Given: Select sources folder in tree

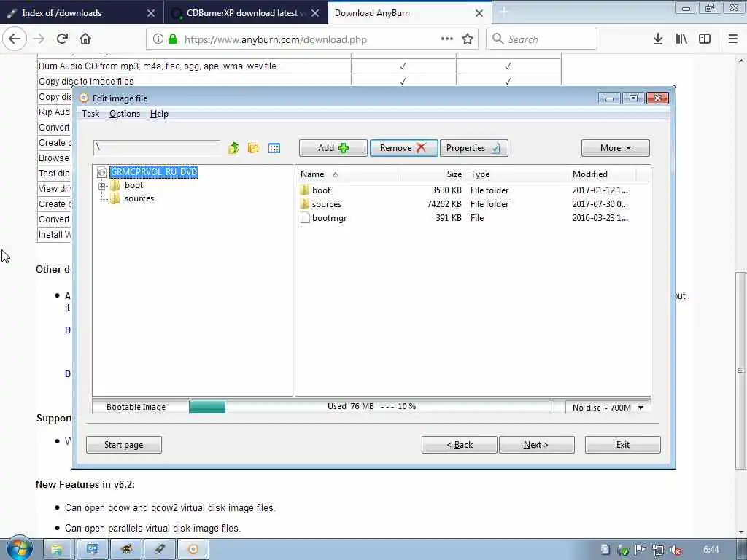Looking at the screenshot, I should [x=139, y=198].
